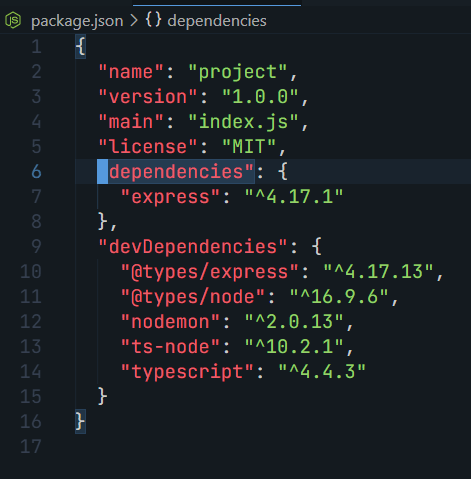Click line number 6 in the gutter
Viewport: 471px width, 479px height.
[37, 172]
